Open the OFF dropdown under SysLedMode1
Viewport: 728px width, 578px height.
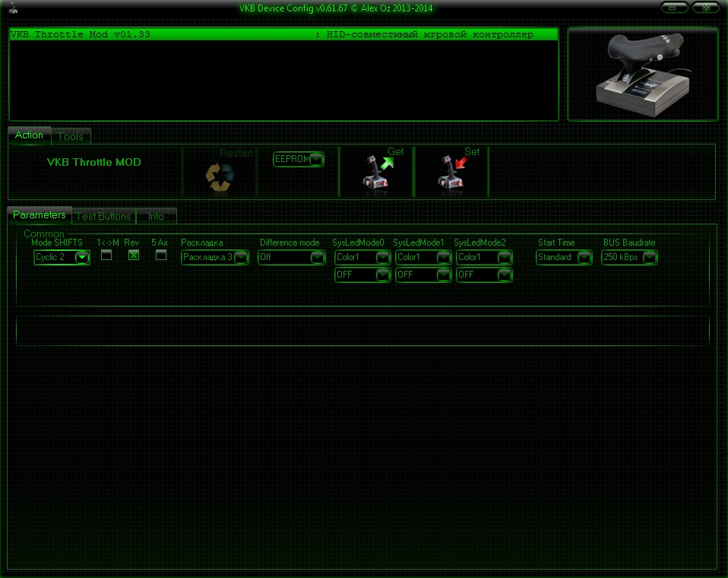tap(423, 275)
